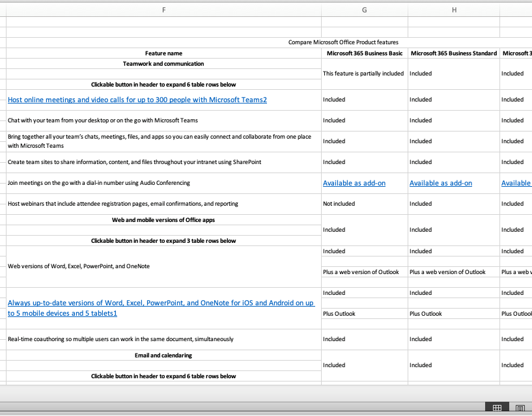The height and width of the screenshot is (416, 532).
Task: Click Available as add-on link in column H
Action: pyautogui.click(x=440, y=183)
